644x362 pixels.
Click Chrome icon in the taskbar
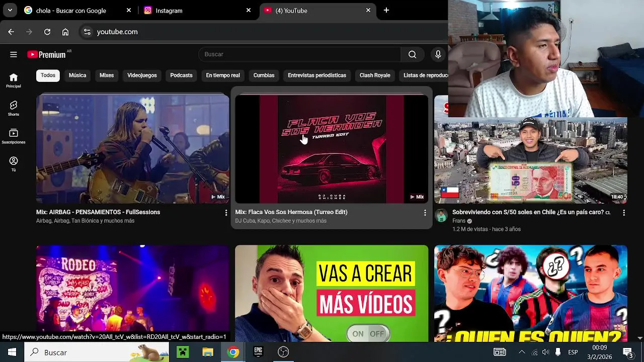(233, 352)
